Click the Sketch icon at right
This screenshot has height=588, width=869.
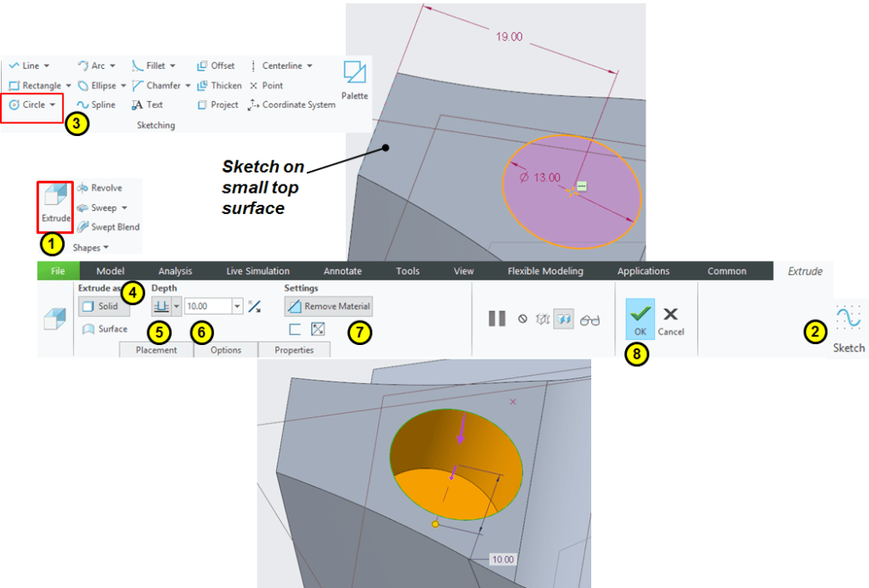pyautogui.click(x=848, y=325)
